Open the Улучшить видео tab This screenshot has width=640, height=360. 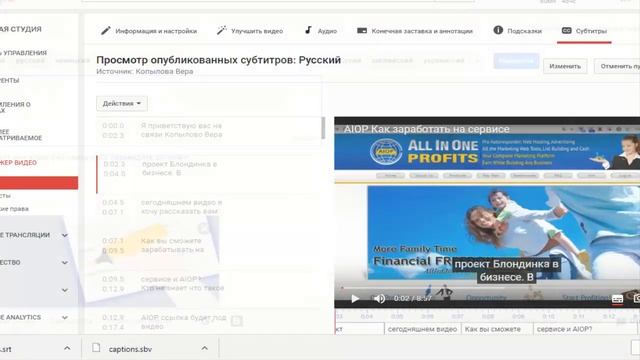(x=249, y=31)
